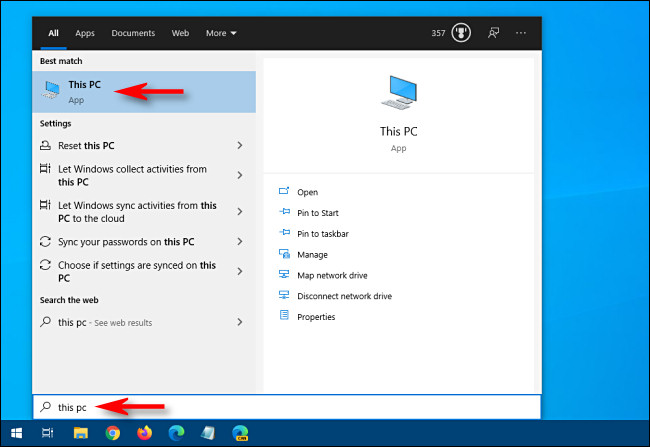The image size is (650, 447).
Task: Switch to the All tab
Action: [53, 33]
